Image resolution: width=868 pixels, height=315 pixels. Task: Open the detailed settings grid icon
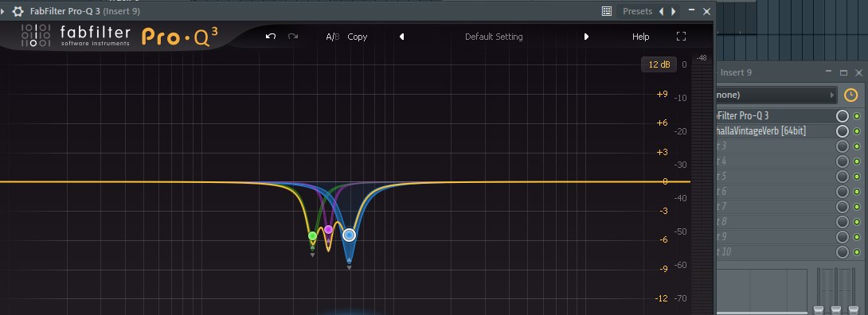[x=607, y=11]
